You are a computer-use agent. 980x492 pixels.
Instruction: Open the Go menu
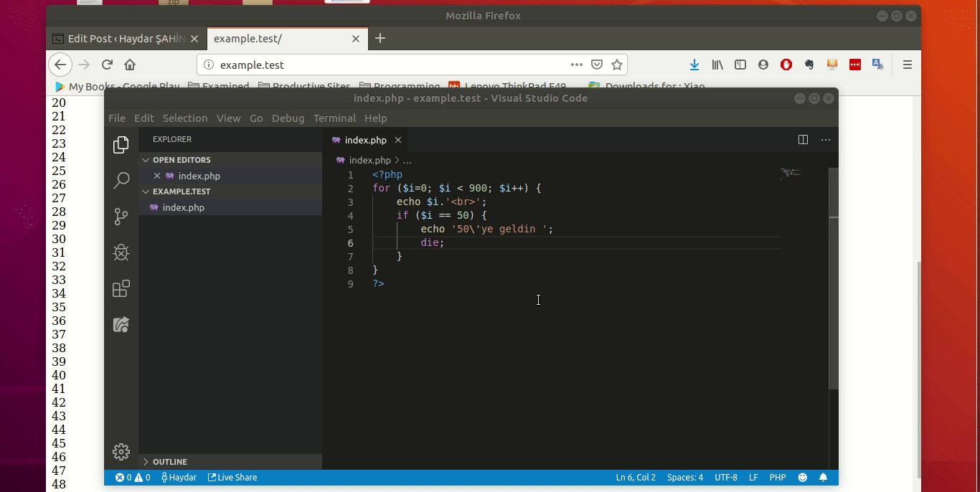coord(256,118)
